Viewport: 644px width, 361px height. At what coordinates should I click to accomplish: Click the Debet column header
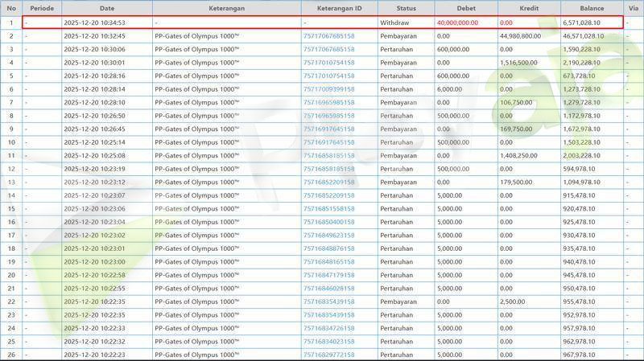(x=465, y=8)
